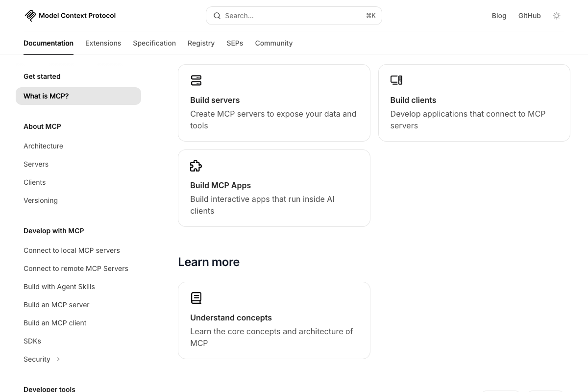This screenshot has height=392, width=588.
Task: Switch to the Specification tab
Action: click(x=154, y=43)
